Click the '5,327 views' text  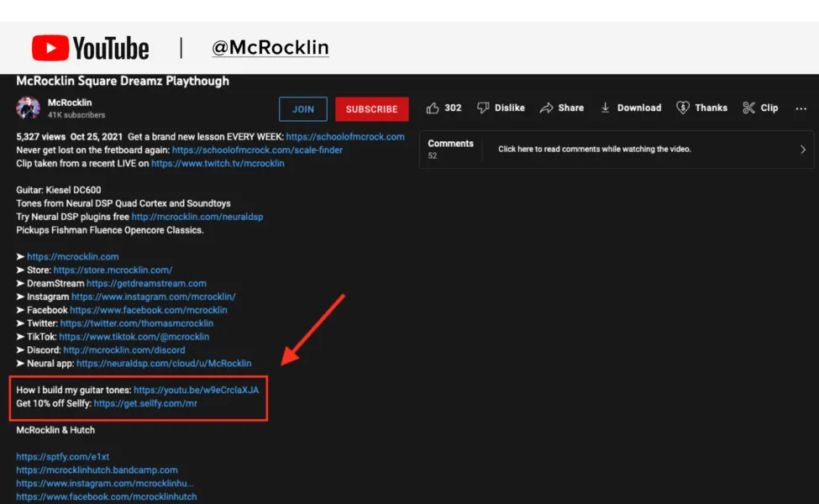41,137
